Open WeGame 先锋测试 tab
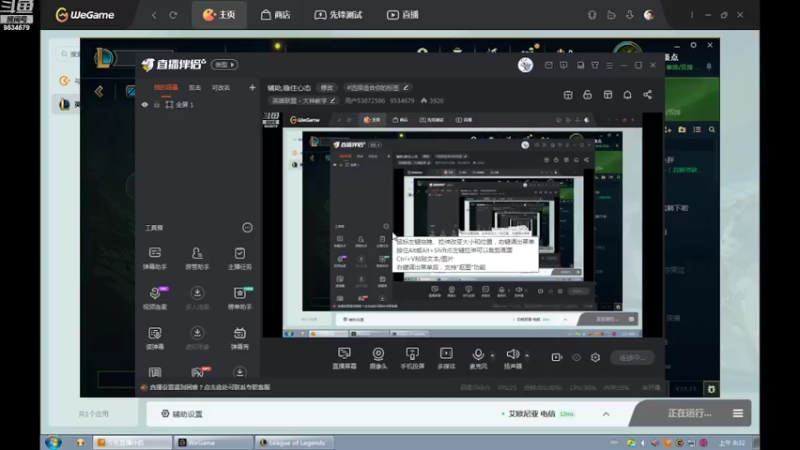The width and height of the screenshot is (800, 450). pyautogui.click(x=338, y=15)
